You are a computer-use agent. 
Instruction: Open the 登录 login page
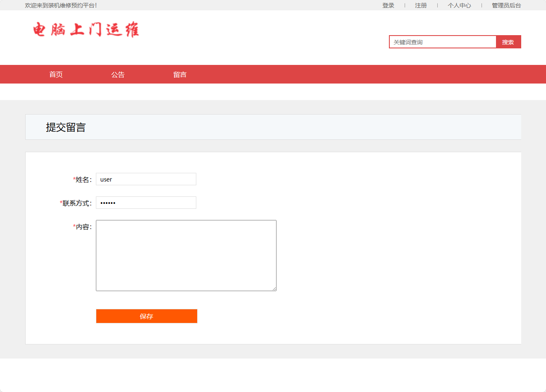[x=388, y=5]
